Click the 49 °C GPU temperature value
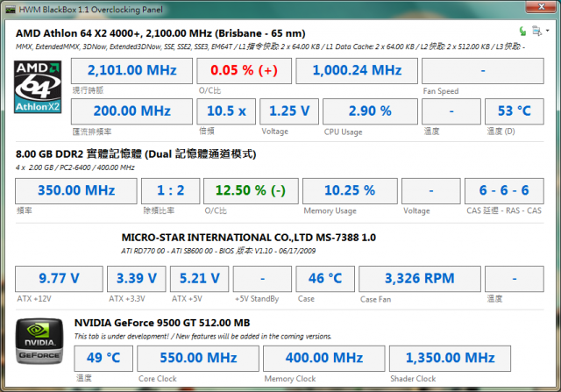The width and height of the screenshot is (561, 392). [103, 359]
